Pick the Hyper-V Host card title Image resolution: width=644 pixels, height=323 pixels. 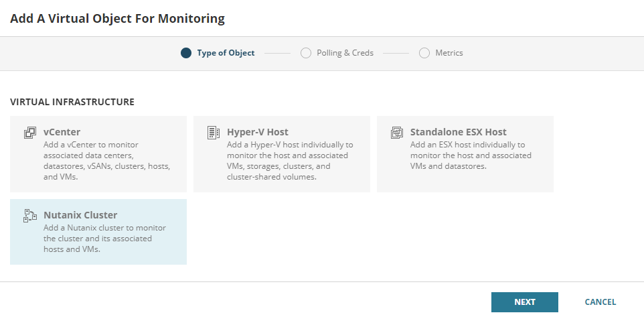pyautogui.click(x=258, y=132)
